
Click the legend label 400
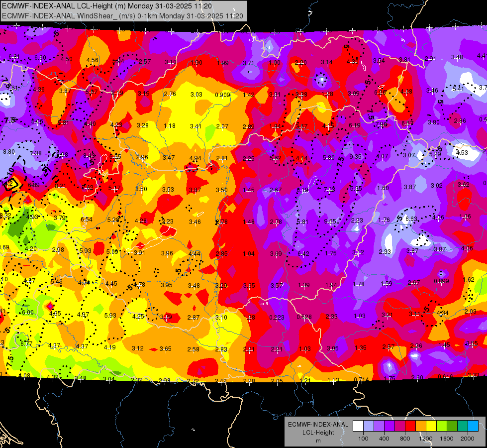tap(384, 439)
